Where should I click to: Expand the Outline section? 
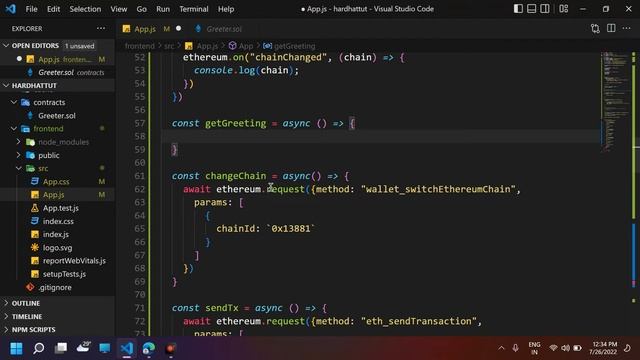pos(57,303)
